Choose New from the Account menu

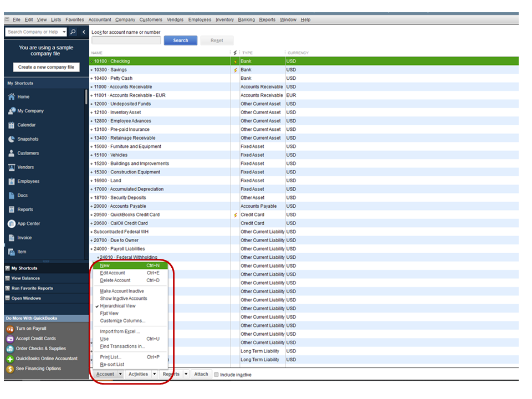pos(130,265)
